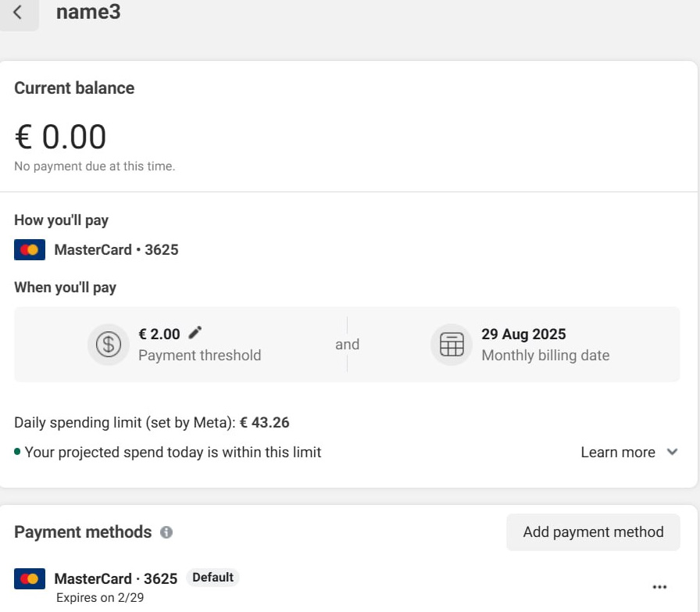
Task: Click the Expires on 2/29 text
Action: pos(100,598)
